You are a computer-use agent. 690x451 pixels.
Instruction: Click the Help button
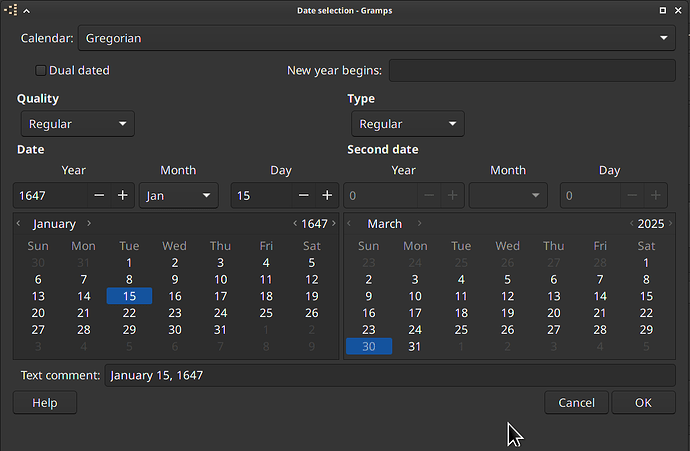coord(45,403)
